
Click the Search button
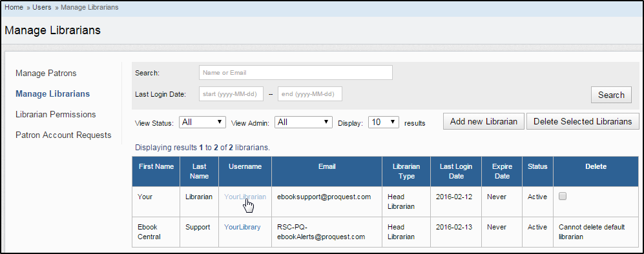coord(611,95)
